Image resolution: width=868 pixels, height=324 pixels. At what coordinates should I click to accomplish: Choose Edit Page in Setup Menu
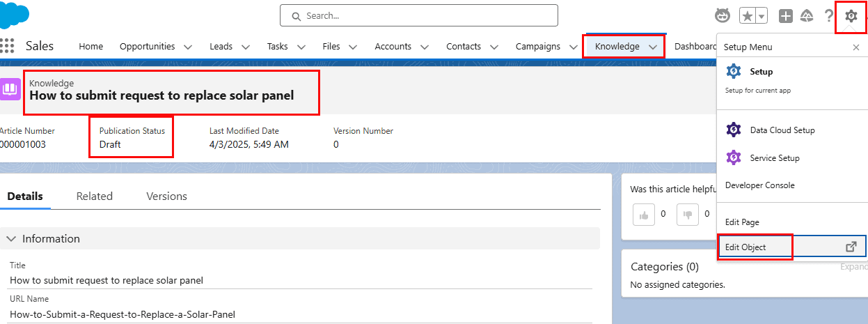click(x=742, y=222)
